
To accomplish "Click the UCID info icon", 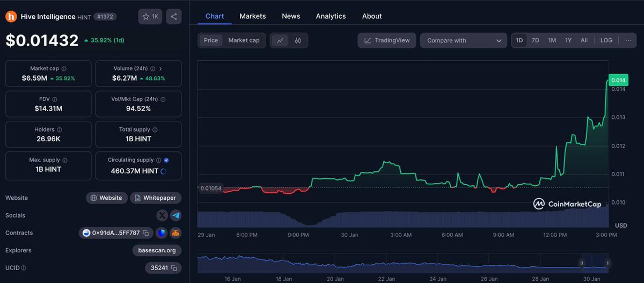I will coord(24,268).
